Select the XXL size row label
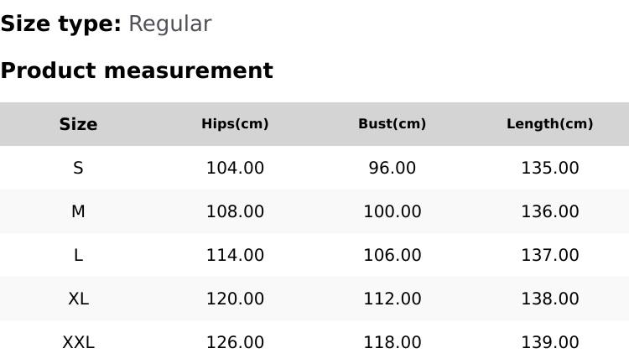This screenshot has height=364, width=629. (78, 342)
